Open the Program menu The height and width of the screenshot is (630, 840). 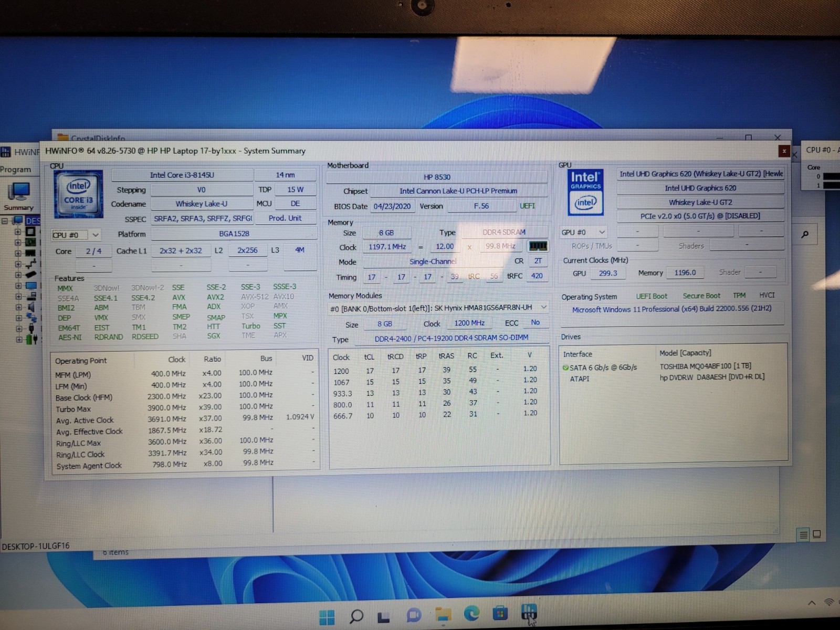(15, 170)
